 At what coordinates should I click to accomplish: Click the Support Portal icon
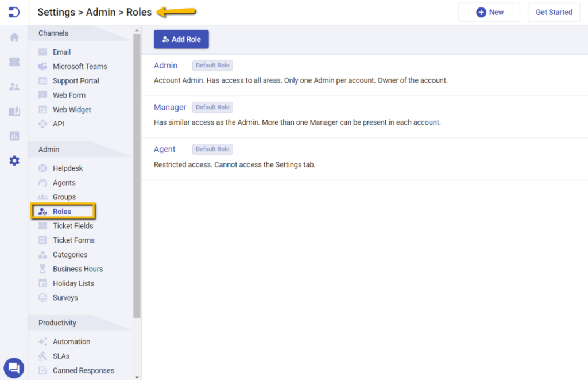pos(42,80)
